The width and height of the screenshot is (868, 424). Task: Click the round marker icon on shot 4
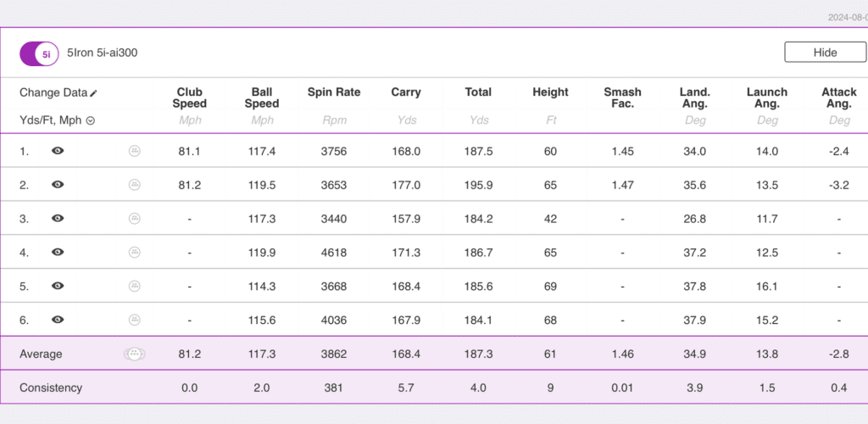[134, 252]
